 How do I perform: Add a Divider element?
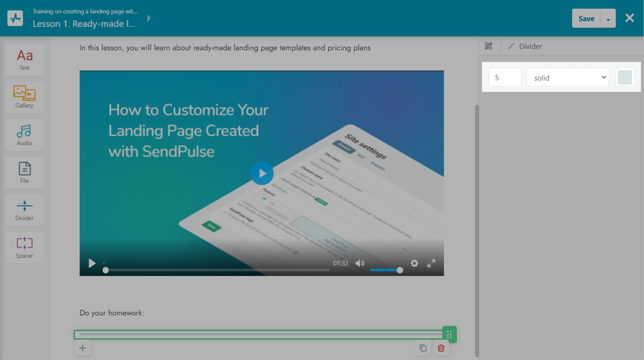[x=24, y=210]
